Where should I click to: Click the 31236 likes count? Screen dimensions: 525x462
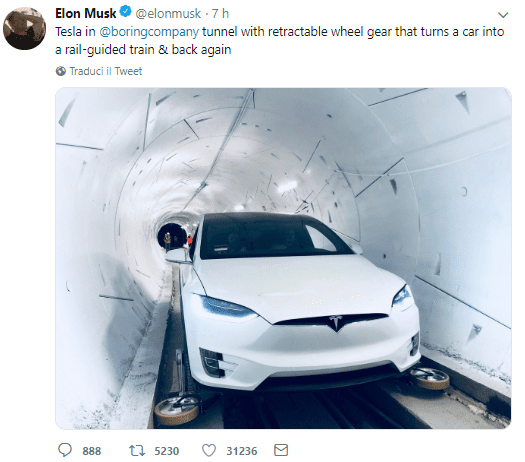(241, 451)
